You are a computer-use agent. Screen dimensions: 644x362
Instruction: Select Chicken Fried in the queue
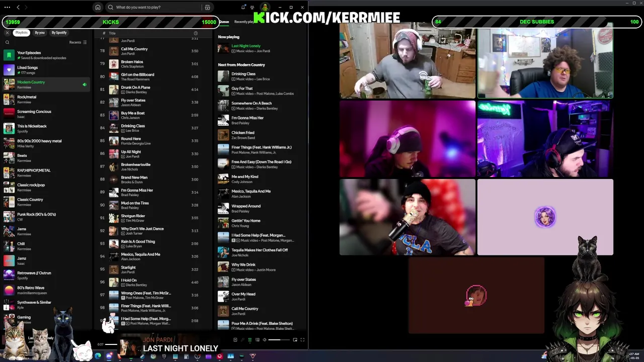(261, 135)
